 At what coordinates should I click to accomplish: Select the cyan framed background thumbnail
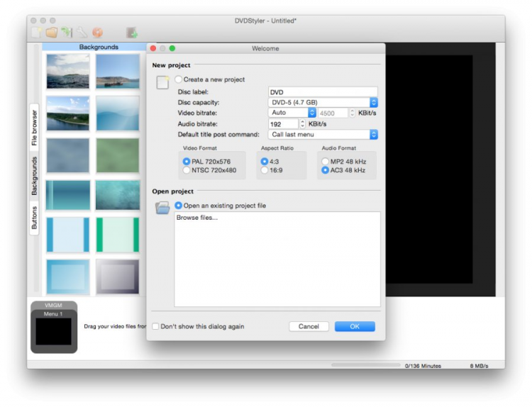click(68, 277)
